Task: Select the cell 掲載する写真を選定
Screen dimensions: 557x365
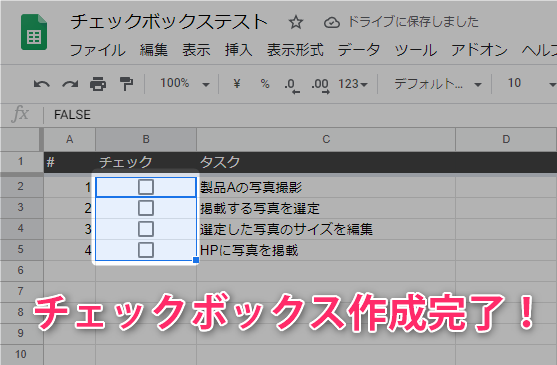Action: click(326, 208)
